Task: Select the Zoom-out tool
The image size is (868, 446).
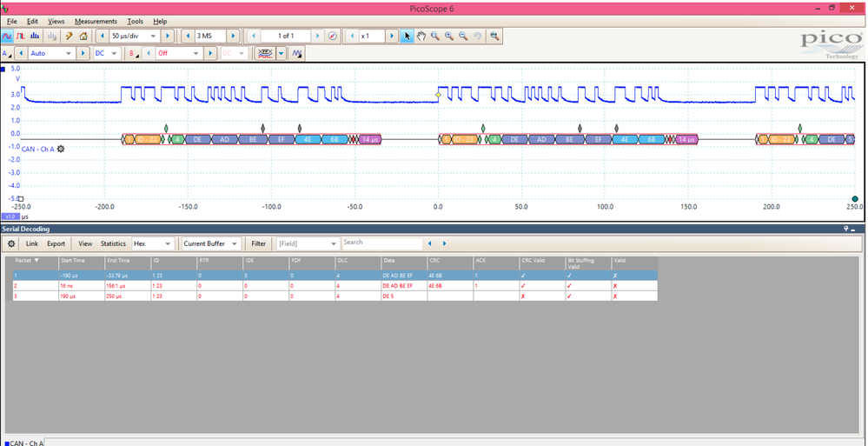Action: point(463,36)
